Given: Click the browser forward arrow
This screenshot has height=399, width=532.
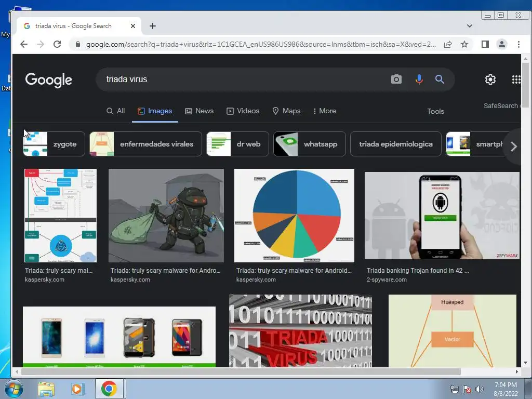Looking at the screenshot, I should 41,44.
